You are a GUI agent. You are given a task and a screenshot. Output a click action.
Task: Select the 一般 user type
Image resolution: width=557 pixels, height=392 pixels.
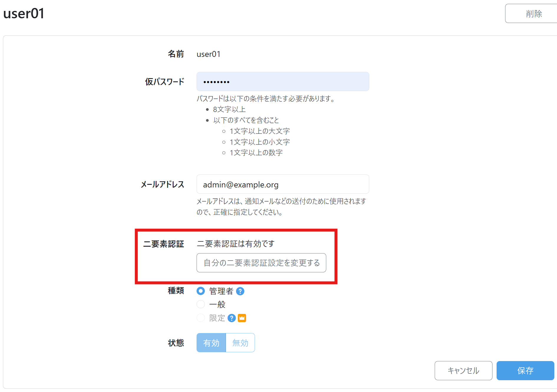point(201,304)
